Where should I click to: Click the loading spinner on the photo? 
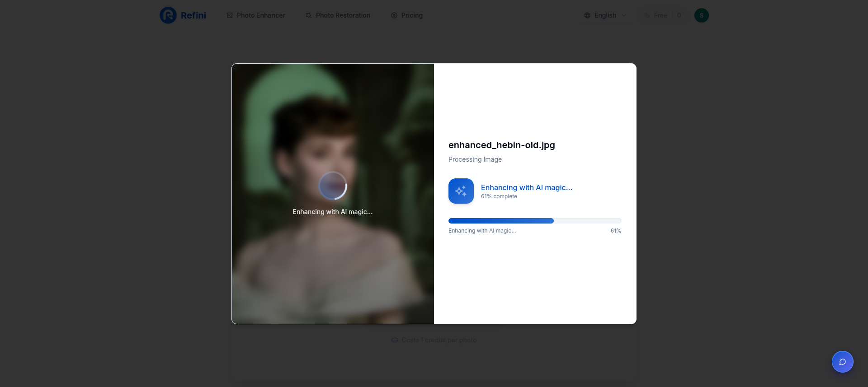tap(333, 186)
